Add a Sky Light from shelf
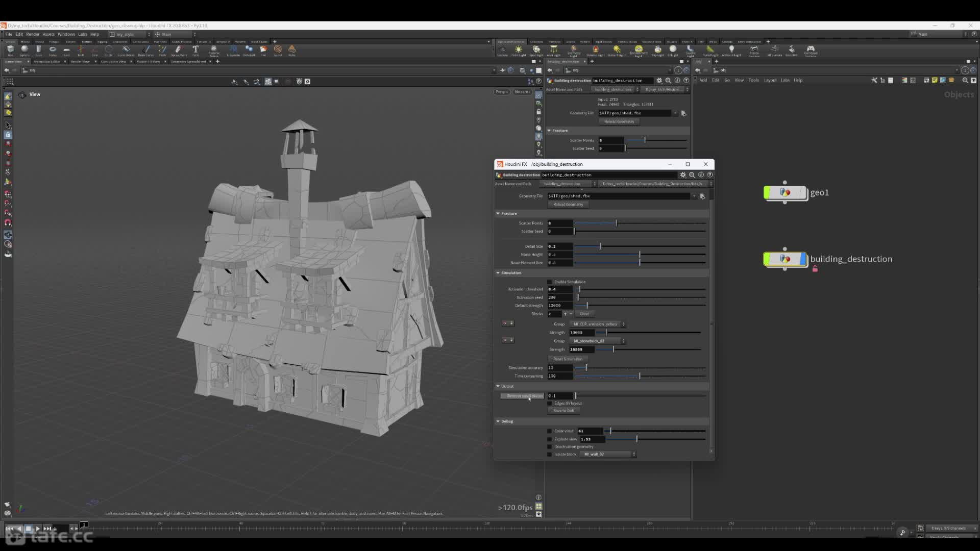Viewport: 980px width, 551px height. pos(658,51)
